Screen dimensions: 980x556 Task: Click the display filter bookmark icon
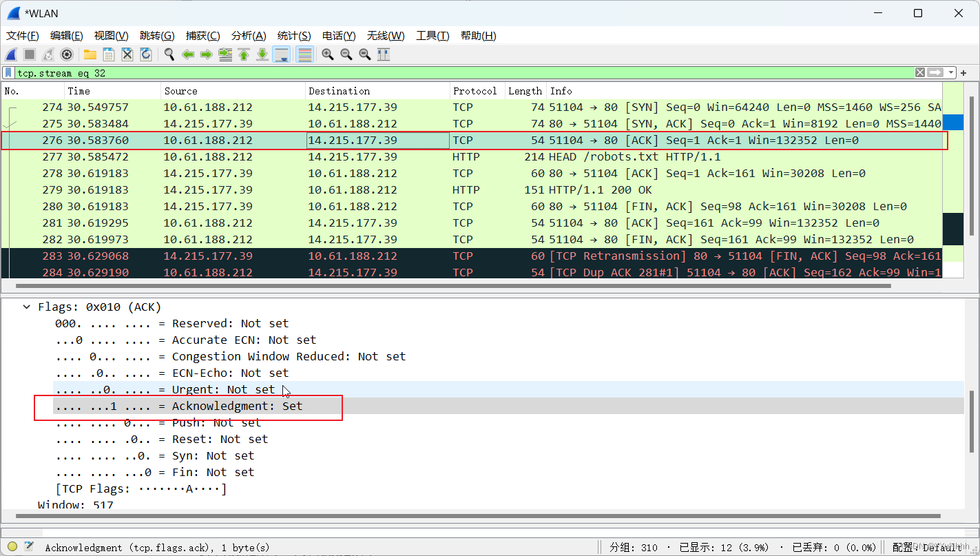8,72
